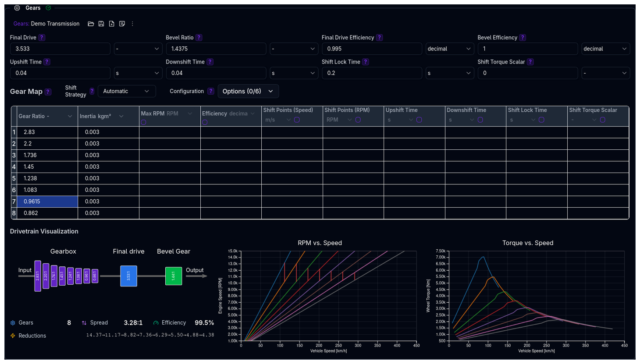Click the Gears: Demo Transmission label

[x=46, y=24]
